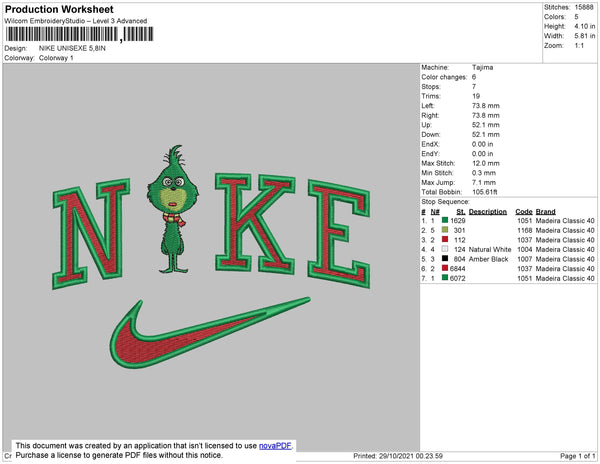Click the Grinch character in the design
The image size is (600, 464).
click(x=173, y=209)
